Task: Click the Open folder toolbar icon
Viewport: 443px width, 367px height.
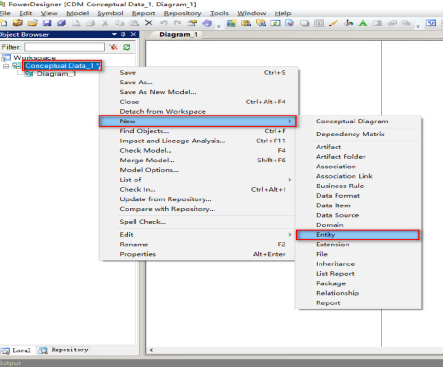Action: point(32,23)
